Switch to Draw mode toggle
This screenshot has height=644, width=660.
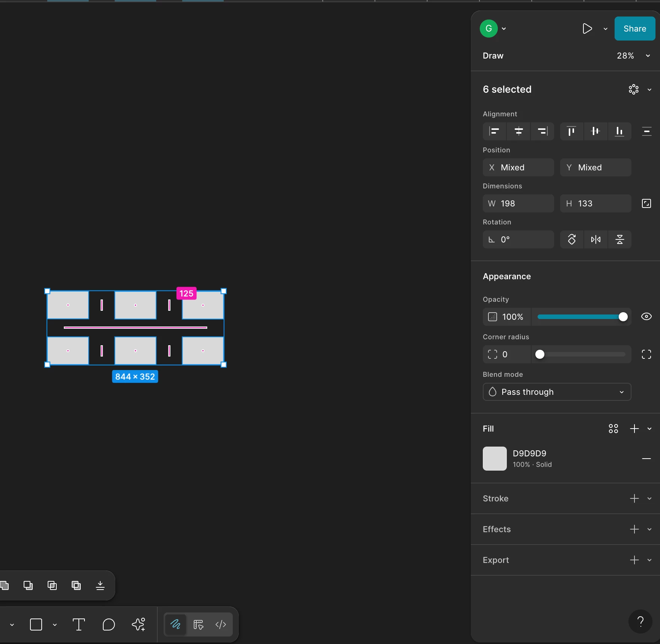point(175,624)
